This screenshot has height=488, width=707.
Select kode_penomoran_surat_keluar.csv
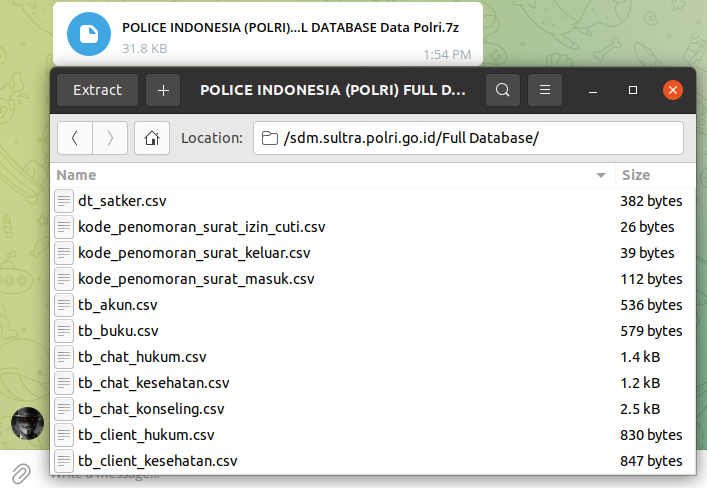(x=373, y=253)
